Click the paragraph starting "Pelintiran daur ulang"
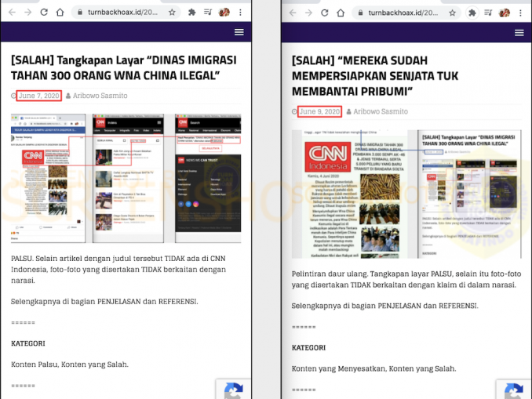The image size is (532, 399). [406, 279]
